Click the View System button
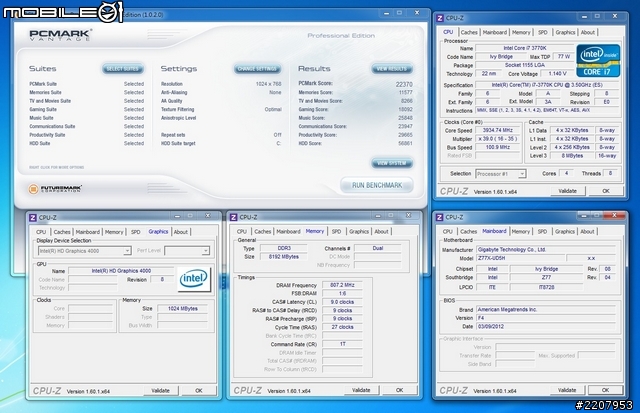Viewport: 640px width, 413px height. coord(392,163)
